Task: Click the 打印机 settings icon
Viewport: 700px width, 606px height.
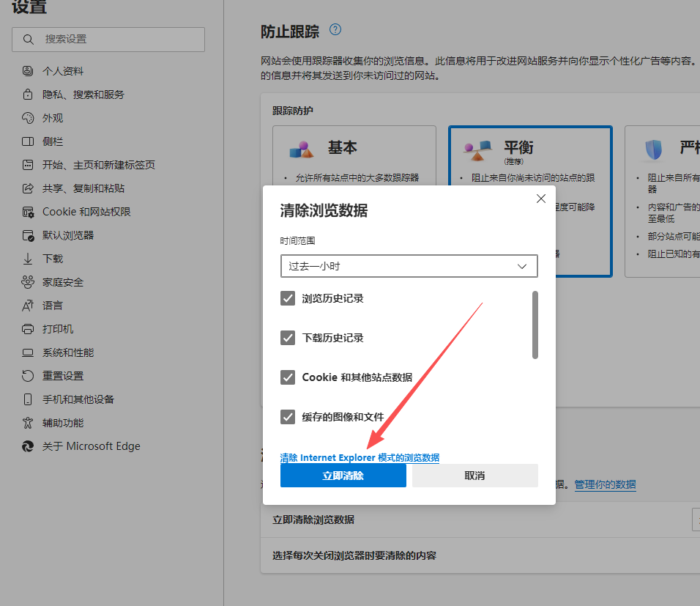Action: click(x=26, y=328)
